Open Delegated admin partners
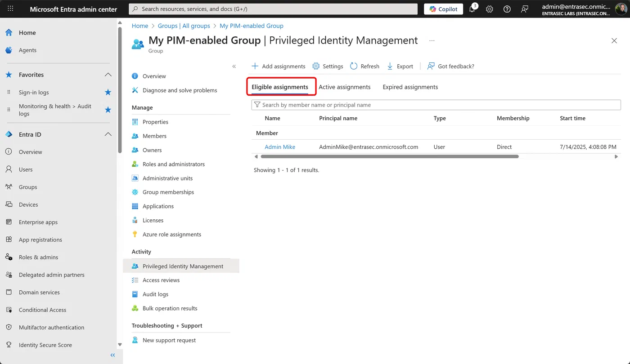Viewport: 630px width, 364px height. pyautogui.click(x=52, y=275)
